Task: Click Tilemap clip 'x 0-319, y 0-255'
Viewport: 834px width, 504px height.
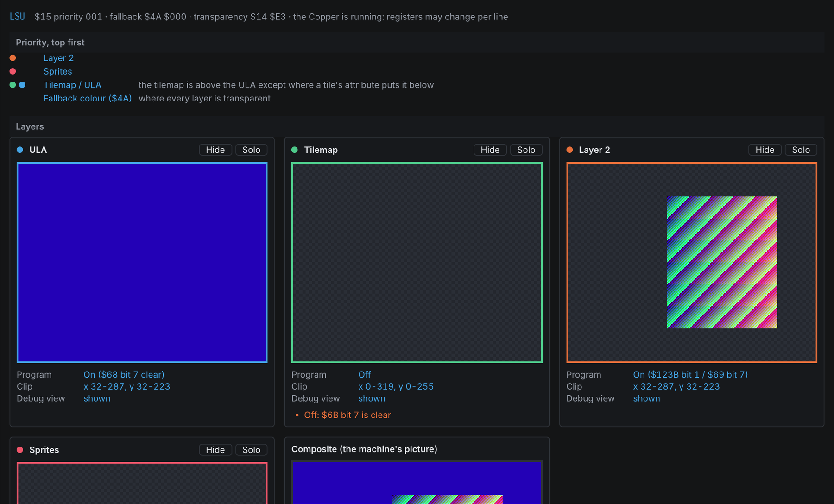Action: [396, 386]
